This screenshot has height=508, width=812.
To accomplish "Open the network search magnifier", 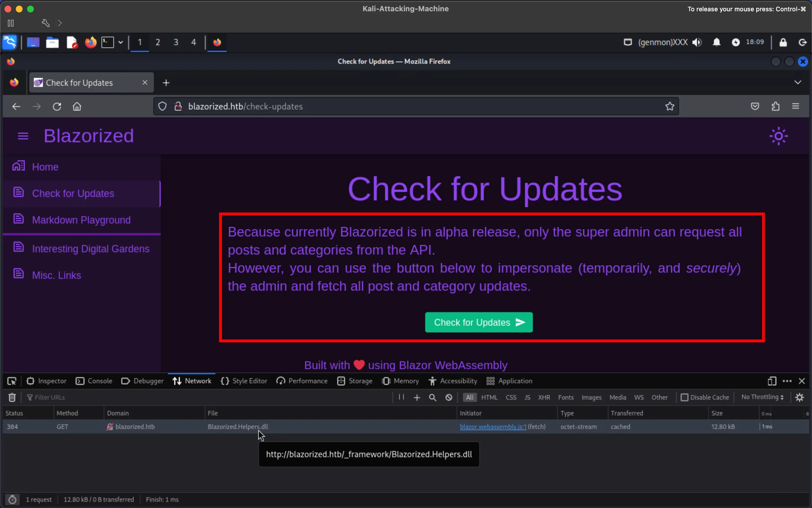I will (433, 397).
